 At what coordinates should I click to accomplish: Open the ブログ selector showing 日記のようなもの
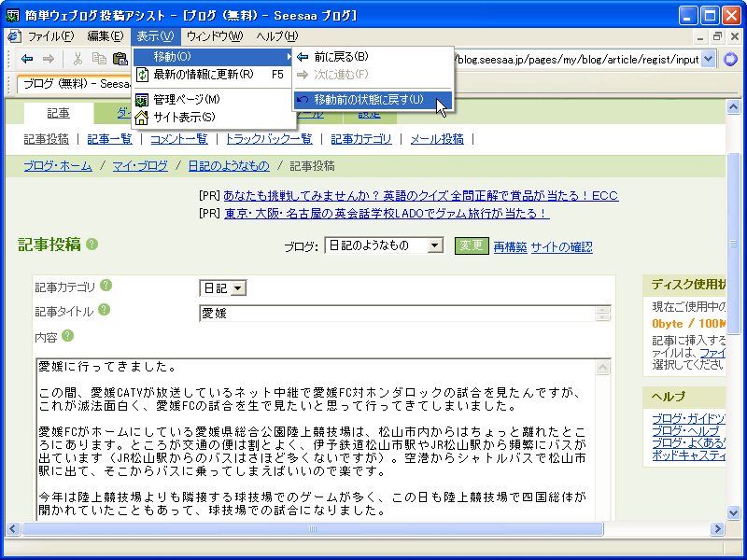[384, 245]
